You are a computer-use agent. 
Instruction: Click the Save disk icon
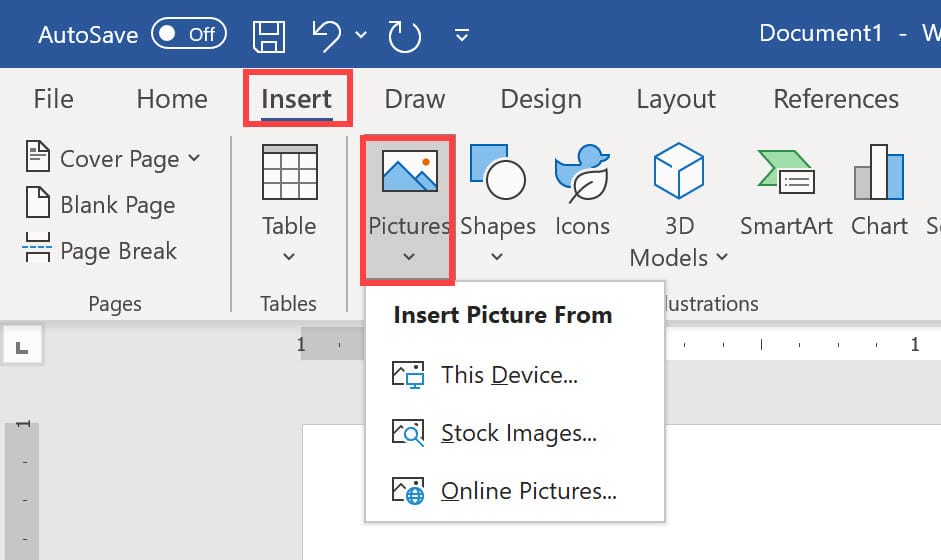point(269,35)
